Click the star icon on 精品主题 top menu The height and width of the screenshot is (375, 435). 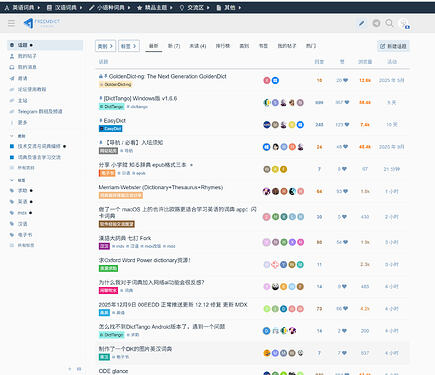point(139,8)
